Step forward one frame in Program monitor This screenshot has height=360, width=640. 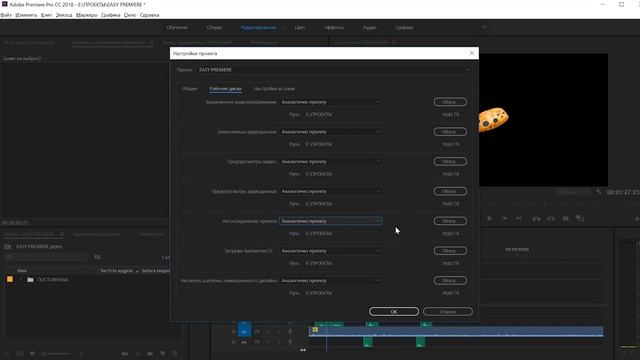tap(504, 219)
